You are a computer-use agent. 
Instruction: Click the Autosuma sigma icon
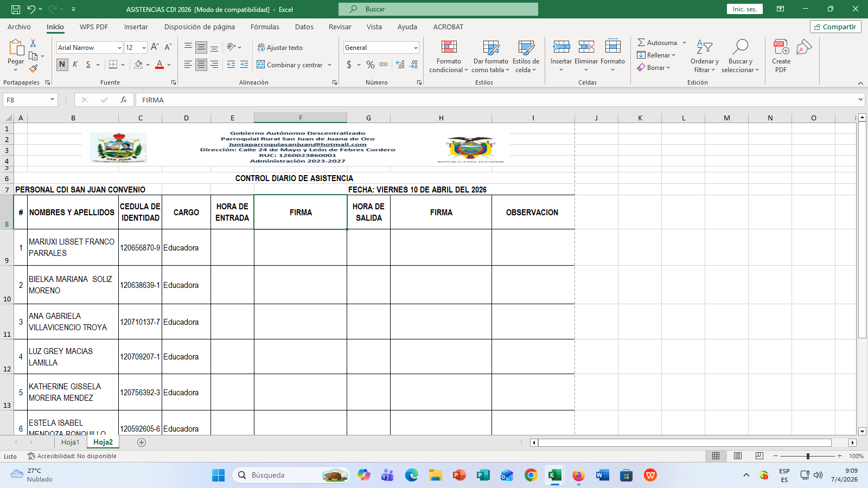641,43
